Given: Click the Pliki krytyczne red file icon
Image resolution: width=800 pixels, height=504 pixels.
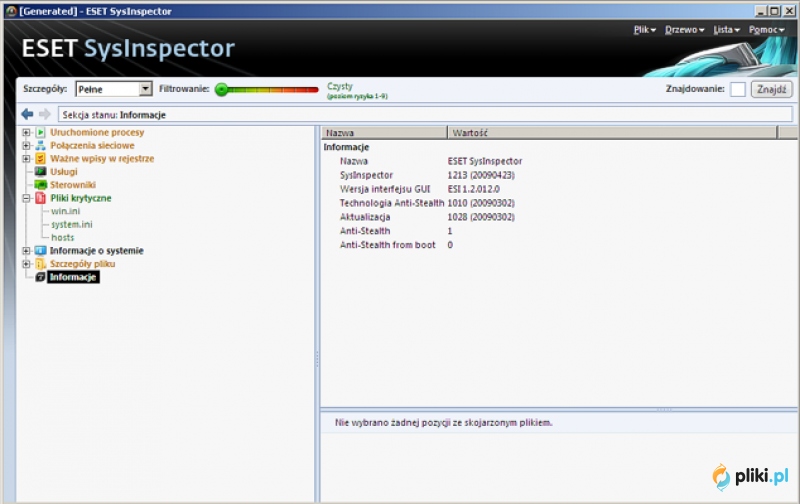Looking at the screenshot, I should tap(40, 198).
